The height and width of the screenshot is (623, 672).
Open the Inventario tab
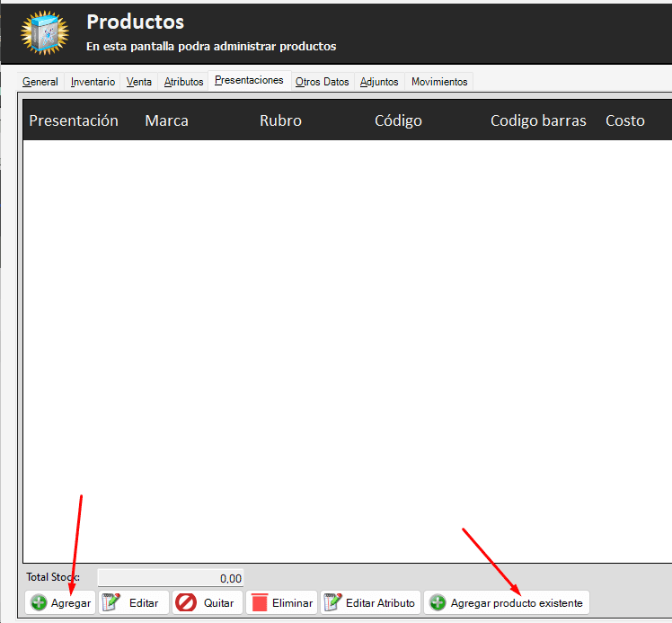click(x=93, y=82)
